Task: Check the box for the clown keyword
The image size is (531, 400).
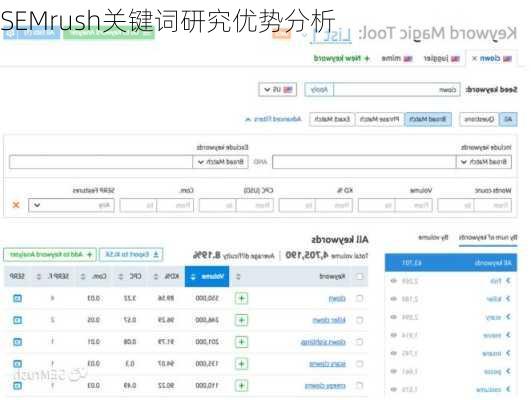Action: coord(359,298)
